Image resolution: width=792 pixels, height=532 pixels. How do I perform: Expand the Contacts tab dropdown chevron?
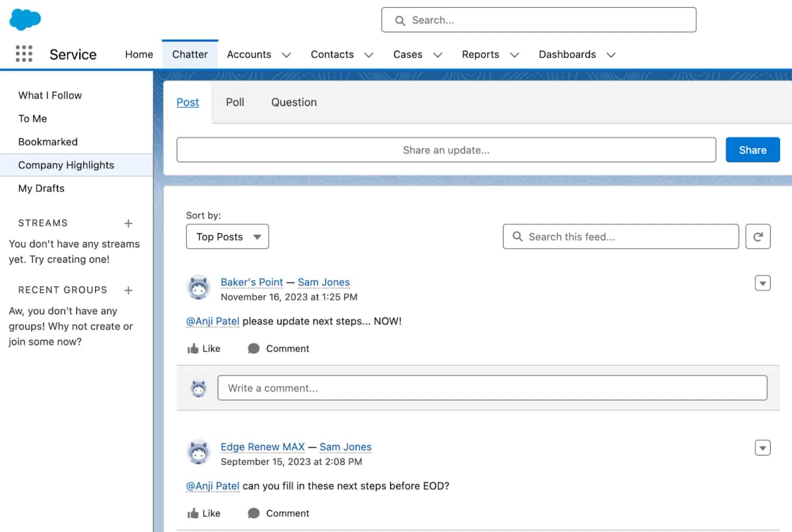pyautogui.click(x=369, y=55)
